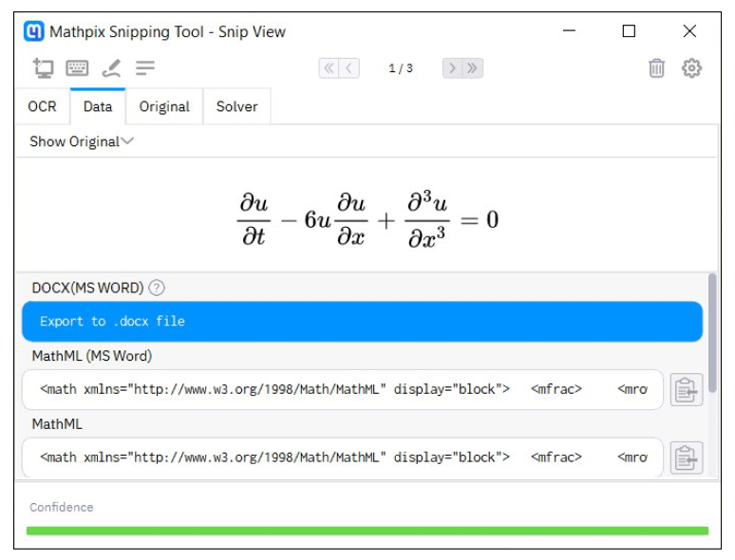The height and width of the screenshot is (560, 735).
Task: Select the handwriting draw tool
Action: pos(111,68)
